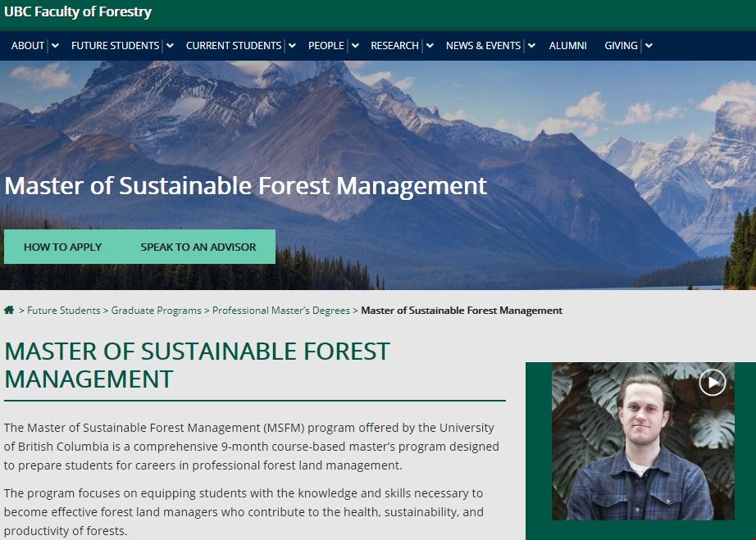Expand the About menu chevron
Image resolution: width=756 pixels, height=540 pixels.
[55, 46]
